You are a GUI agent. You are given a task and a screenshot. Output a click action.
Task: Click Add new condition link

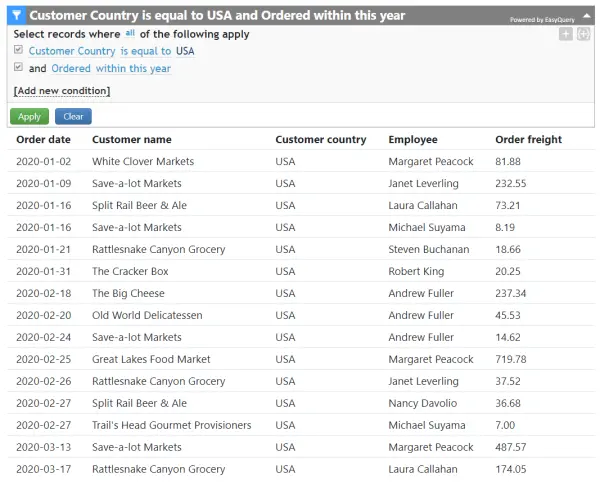click(62, 91)
